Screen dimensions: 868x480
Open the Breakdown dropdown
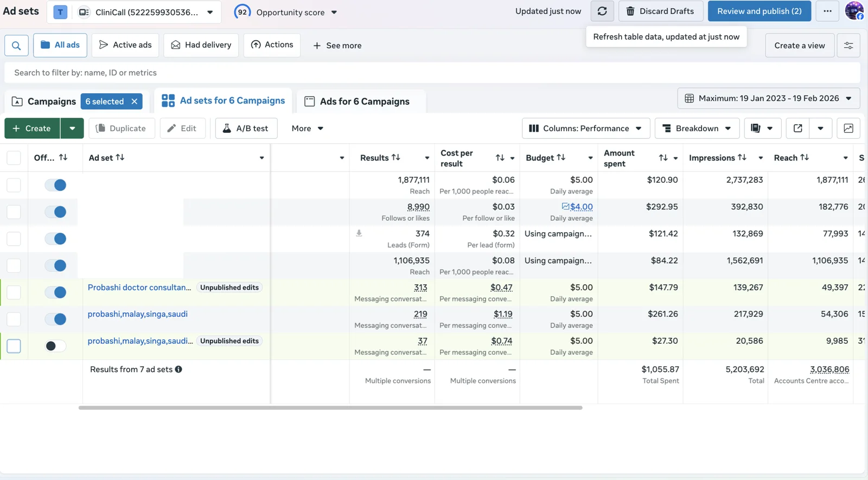[697, 129]
